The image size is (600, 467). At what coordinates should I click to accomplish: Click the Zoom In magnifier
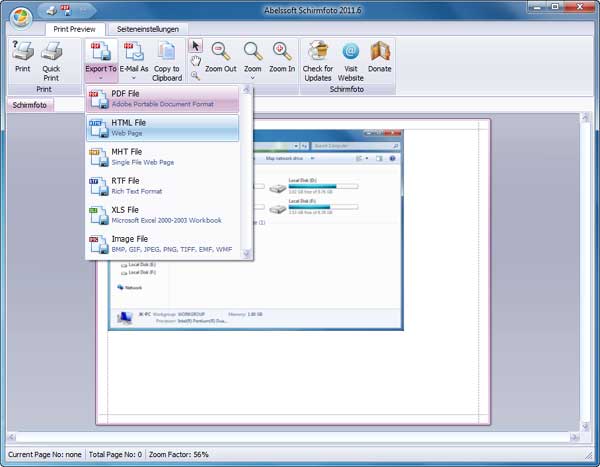[282, 57]
